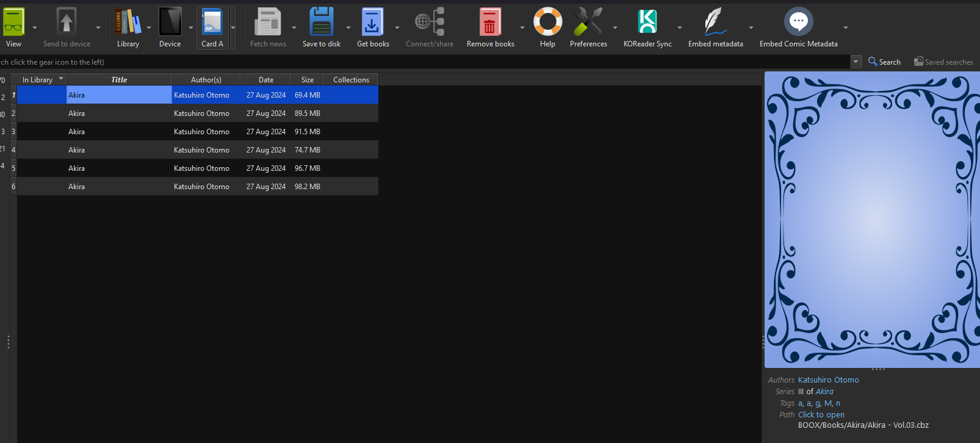Viewport: 980px width, 443px height.
Task: Click the 'Click to open' path link
Action: point(821,415)
